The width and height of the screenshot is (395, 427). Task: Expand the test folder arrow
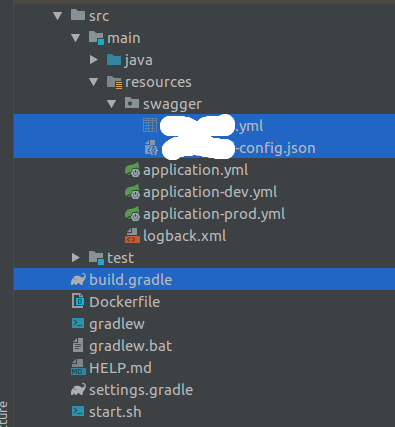pos(76,258)
